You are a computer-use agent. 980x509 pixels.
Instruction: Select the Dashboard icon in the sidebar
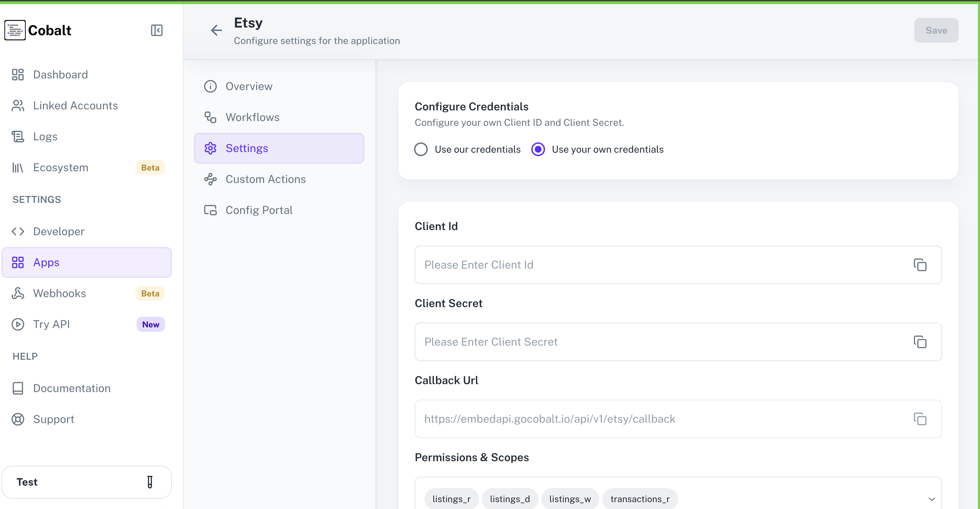click(x=18, y=75)
